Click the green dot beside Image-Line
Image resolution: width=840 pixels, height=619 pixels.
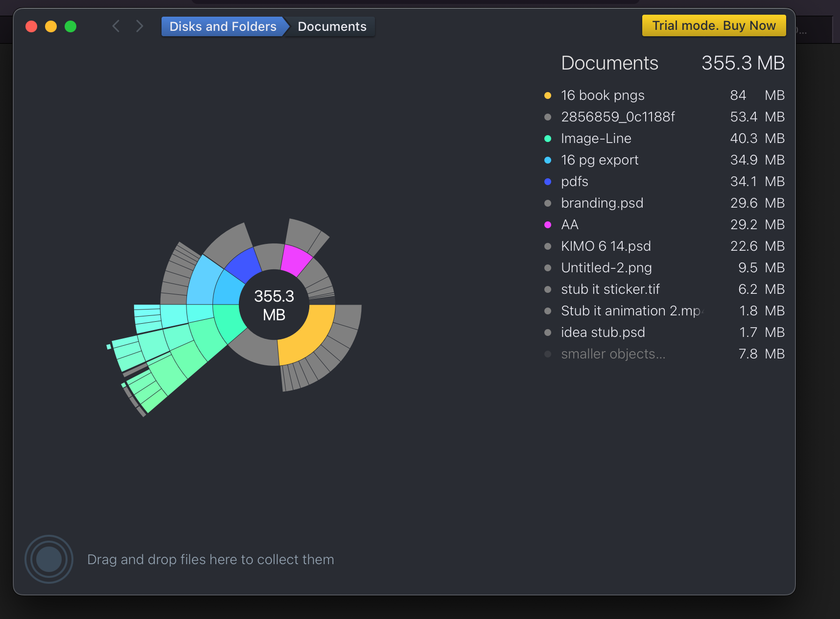pos(548,139)
